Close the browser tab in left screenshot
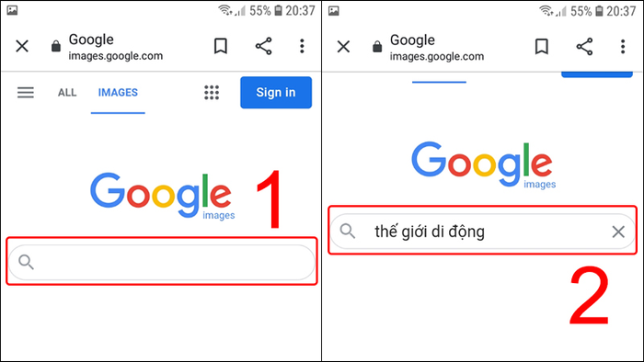Viewport: 644px width, 362px height. (x=22, y=46)
